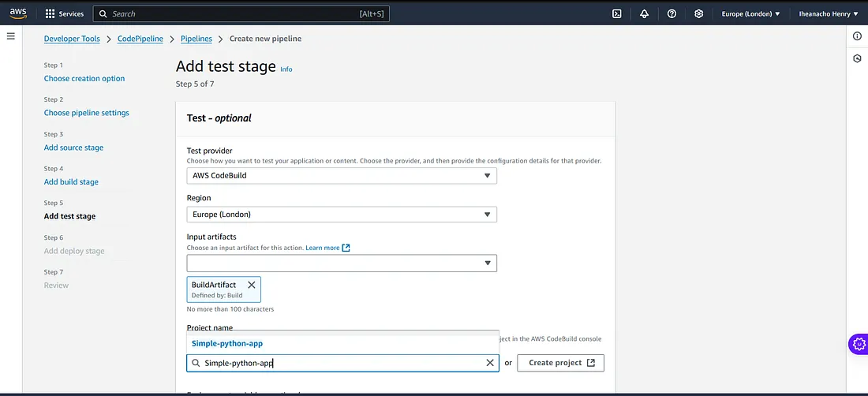This screenshot has width=868, height=396.
Task: Click the purple floating gear button
Action: point(859,343)
